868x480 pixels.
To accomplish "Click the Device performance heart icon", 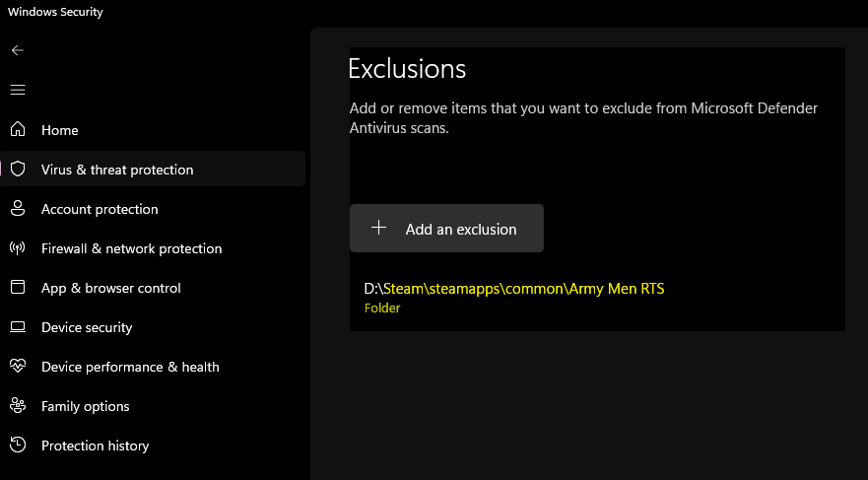I will pos(17,367).
